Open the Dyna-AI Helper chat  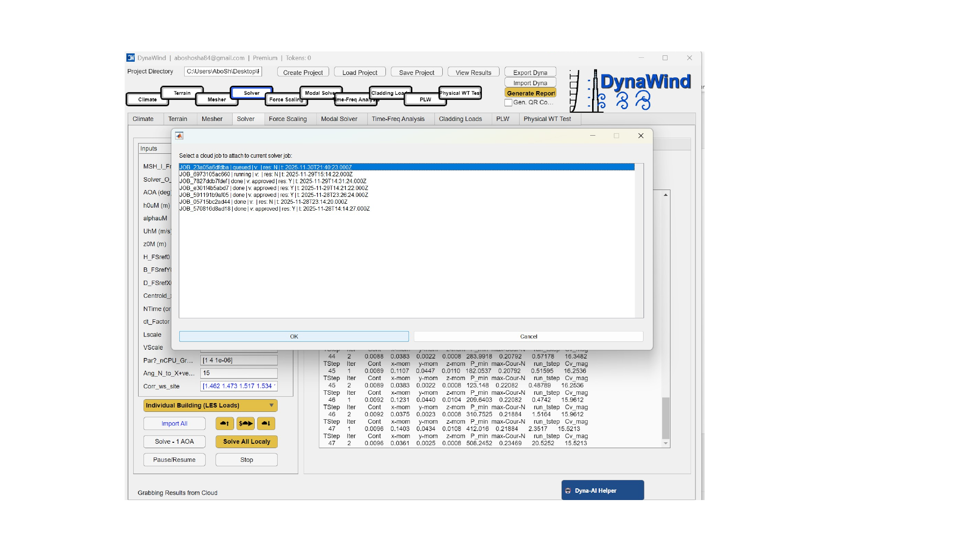[602, 490]
